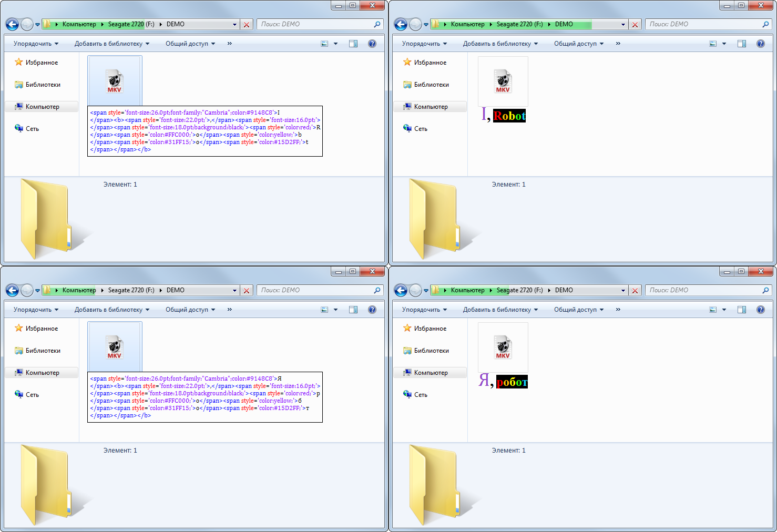Viewport: 777px width, 532px height.
Task: Open Упорядочить menu in top-left window
Action: [x=36, y=44]
